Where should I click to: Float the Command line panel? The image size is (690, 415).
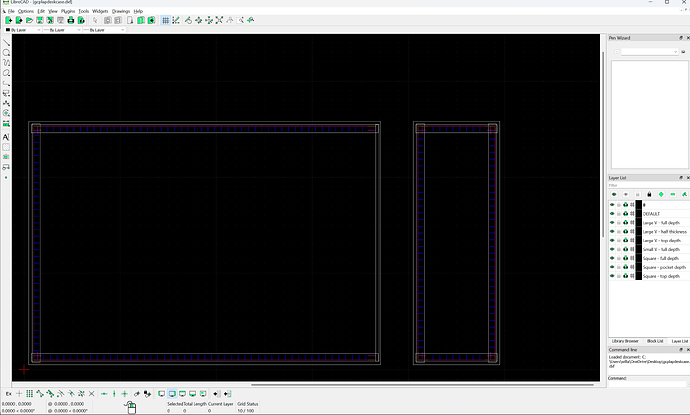click(x=681, y=349)
